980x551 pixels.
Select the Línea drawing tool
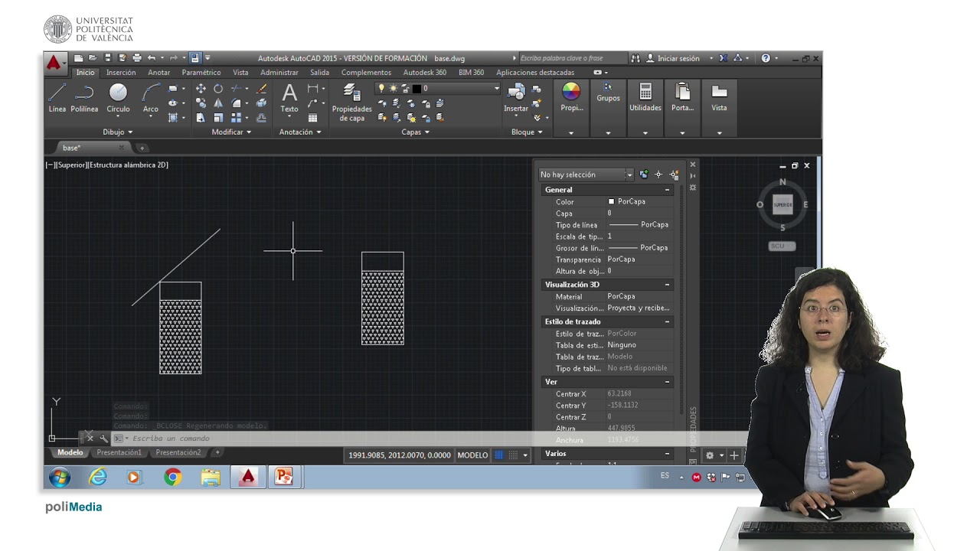pyautogui.click(x=57, y=98)
